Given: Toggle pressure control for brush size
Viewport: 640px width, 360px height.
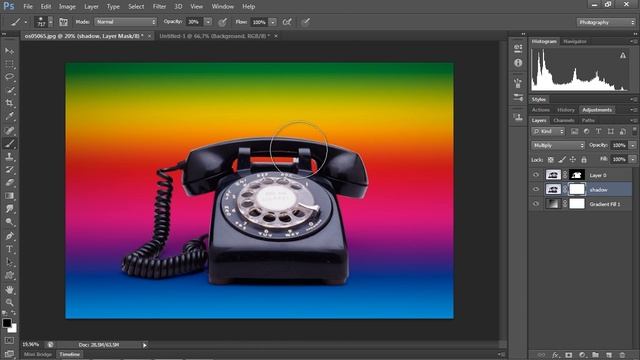Looking at the screenshot, I should [x=306, y=22].
